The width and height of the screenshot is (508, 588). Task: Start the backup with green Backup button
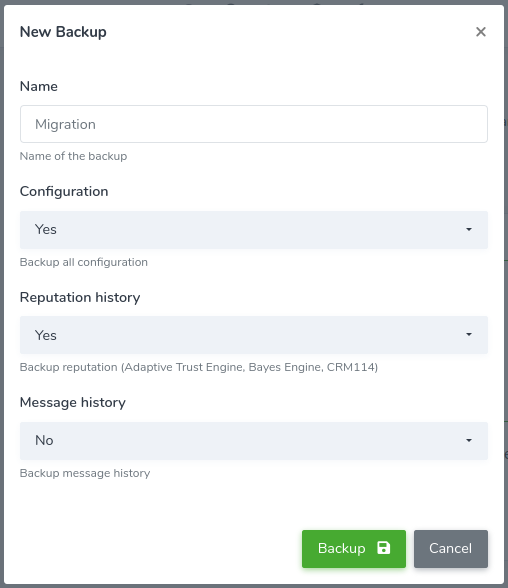click(x=354, y=549)
